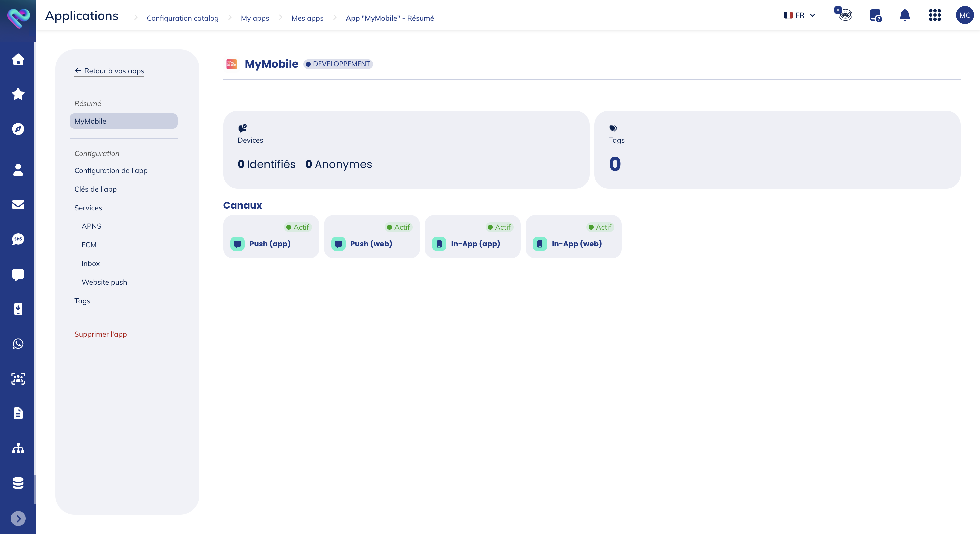Select Configuration de l'app menu item
Image resolution: width=980 pixels, height=534 pixels.
point(111,170)
